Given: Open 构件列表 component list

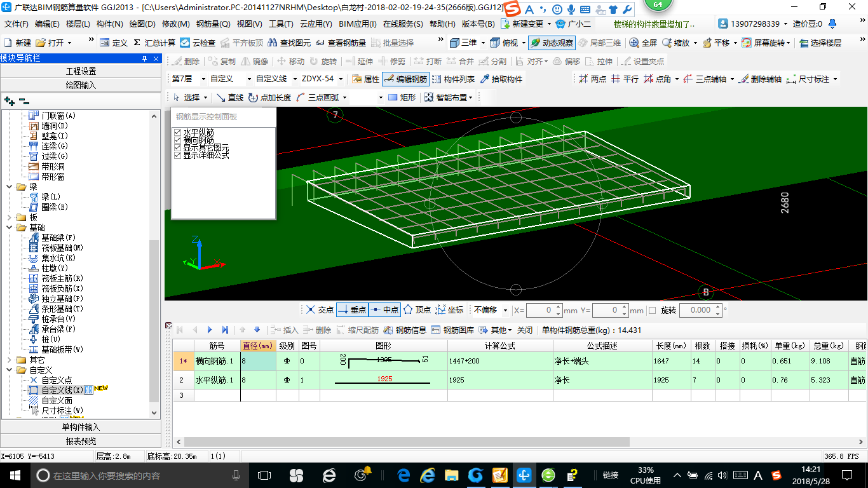Looking at the screenshot, I should pyautogui.click(x=453, y=79).
